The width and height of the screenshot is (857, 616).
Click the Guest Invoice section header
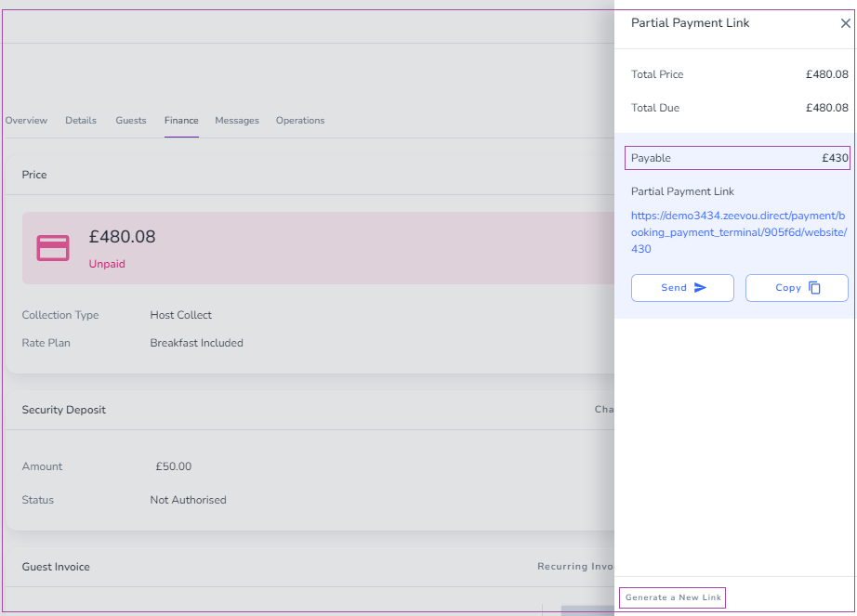[x=56, y=567]
